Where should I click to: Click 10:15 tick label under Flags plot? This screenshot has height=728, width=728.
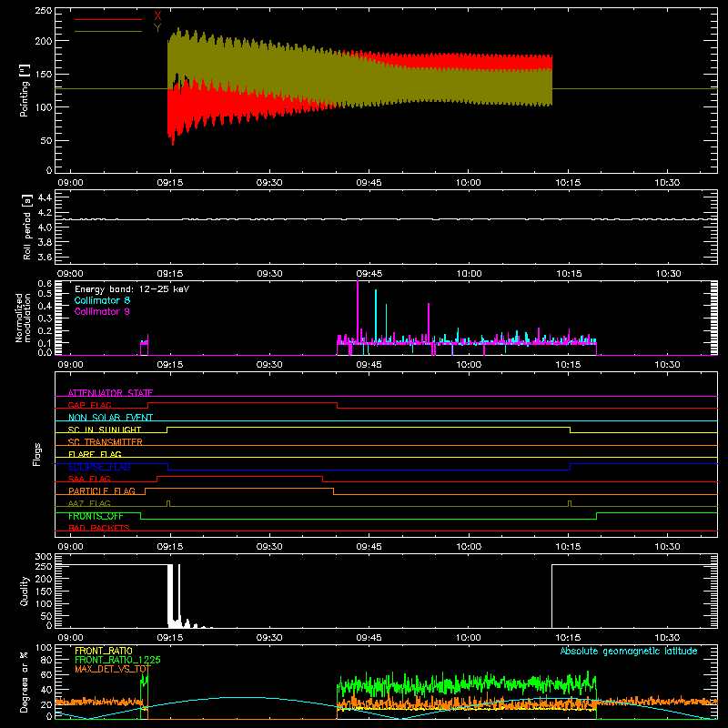click(x=568, y=547)
